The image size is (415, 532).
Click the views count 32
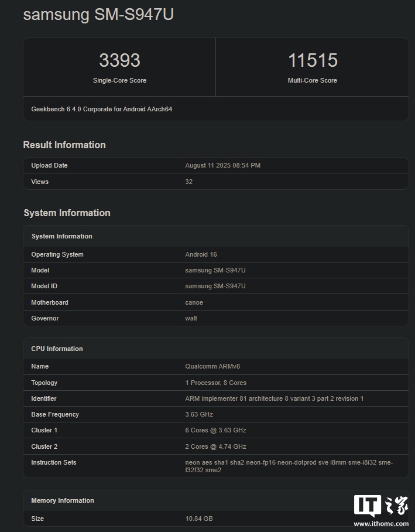189,182
